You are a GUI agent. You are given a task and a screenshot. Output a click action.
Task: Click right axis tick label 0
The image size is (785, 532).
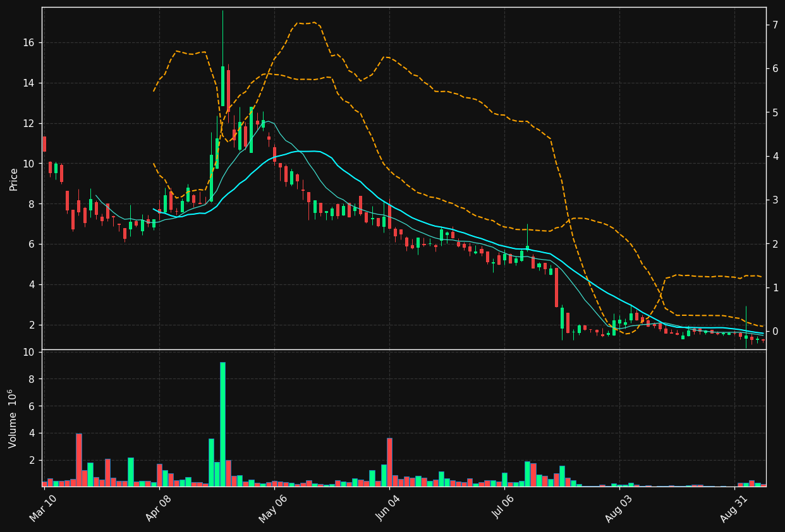[775, 332]
